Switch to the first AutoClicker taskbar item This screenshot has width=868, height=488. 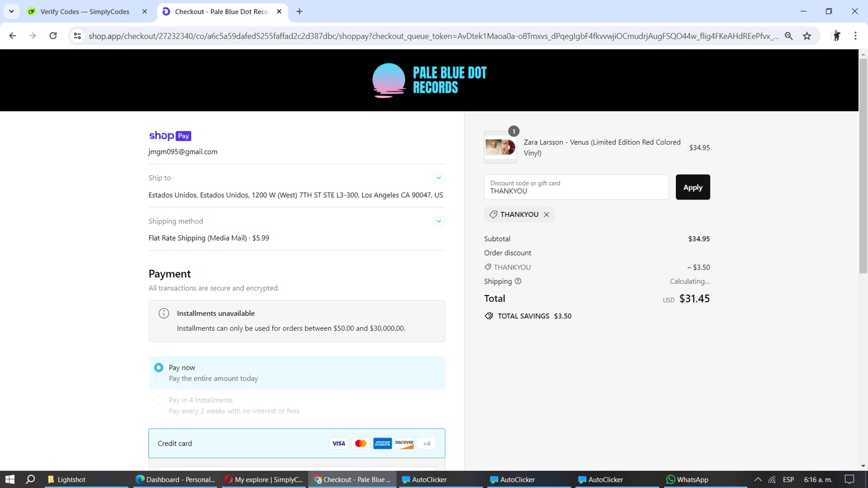440,479
